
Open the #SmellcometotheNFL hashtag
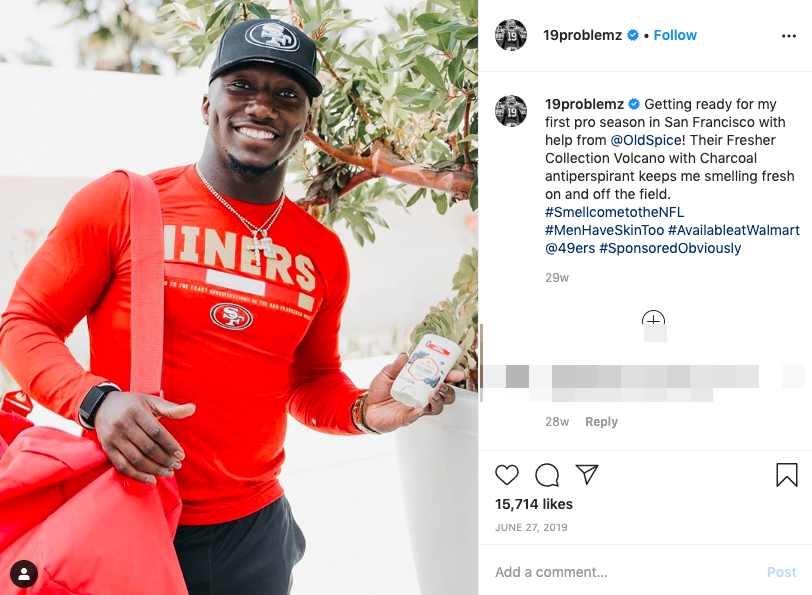pos(614,212)
